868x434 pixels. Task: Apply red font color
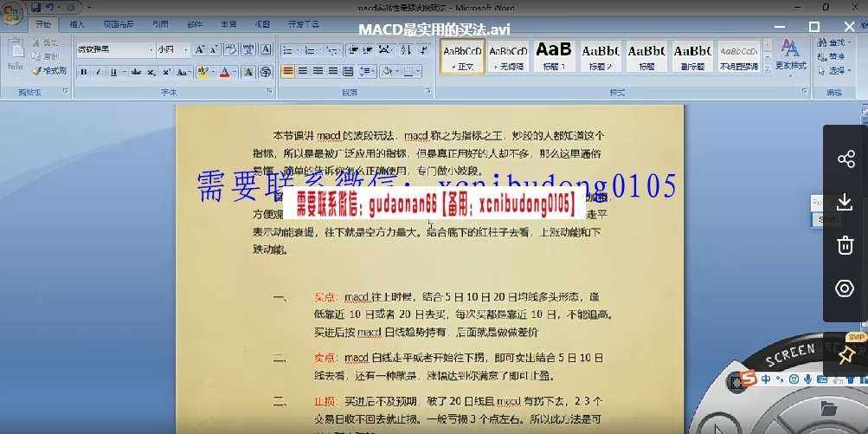(224, 72)
